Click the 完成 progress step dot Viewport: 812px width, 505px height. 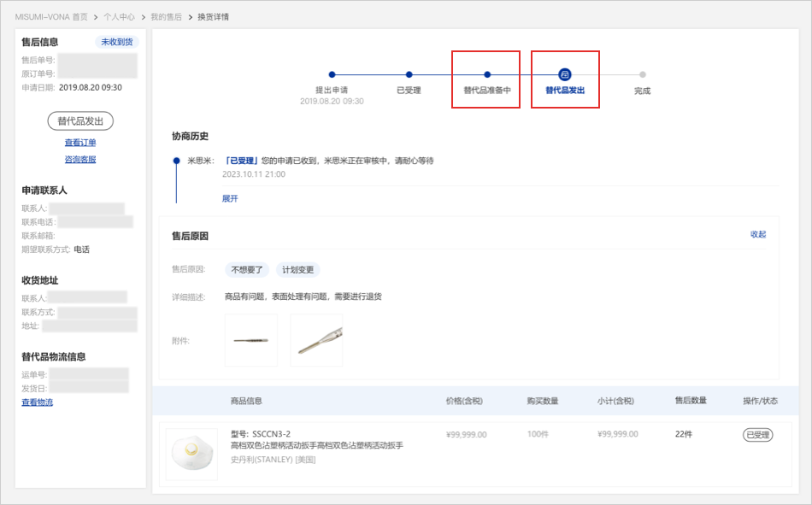click(643, 75)
